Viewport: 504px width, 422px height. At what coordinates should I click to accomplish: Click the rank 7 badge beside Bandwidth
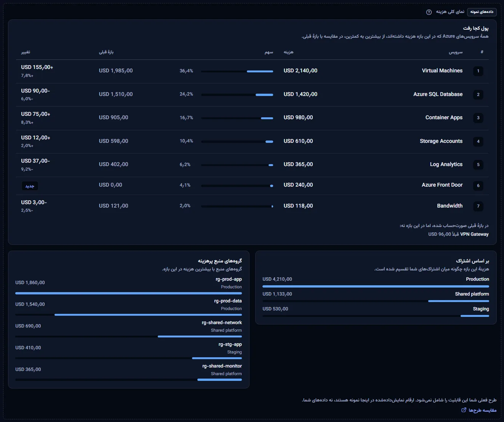[x=478, y=206]
